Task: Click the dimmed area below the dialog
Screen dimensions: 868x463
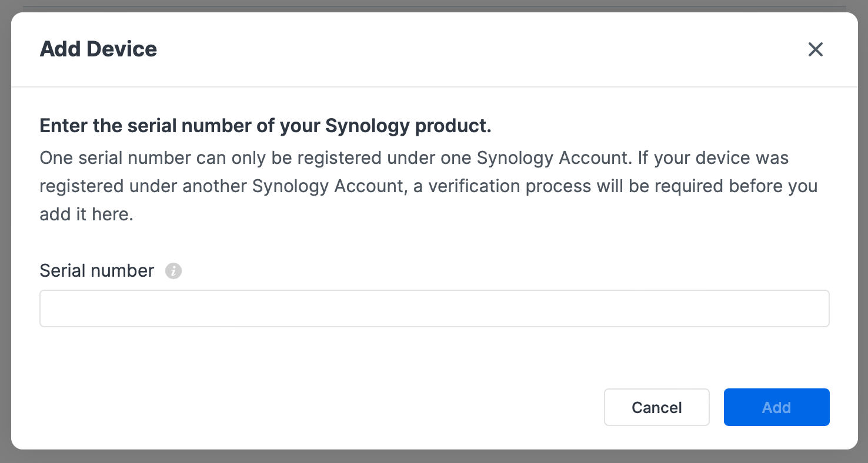Action: 434,457
